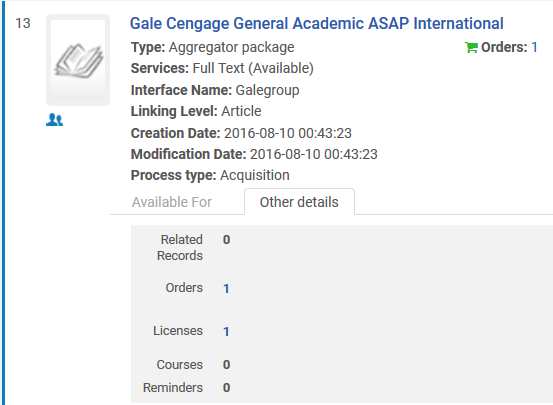Switch to the Available For tab
The height and width of the screenshot is (405, 553).
[172, 202]
